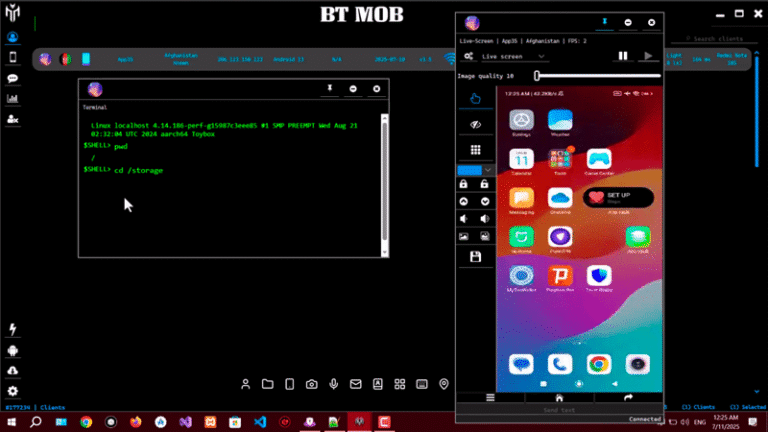This screenshot has width=768, height=432.
Task: Open the statistics chart in left sidebar
Action: [x=13, y=98]
